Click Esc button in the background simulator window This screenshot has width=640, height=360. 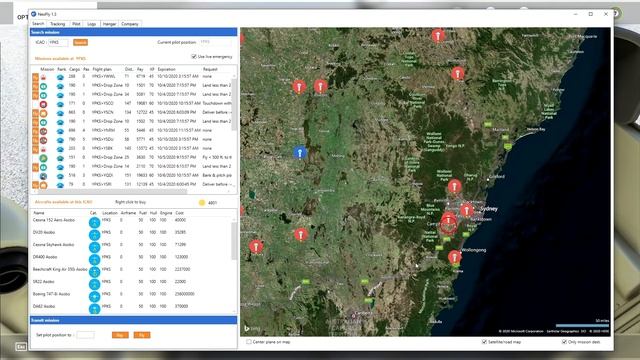pos(21,347)
